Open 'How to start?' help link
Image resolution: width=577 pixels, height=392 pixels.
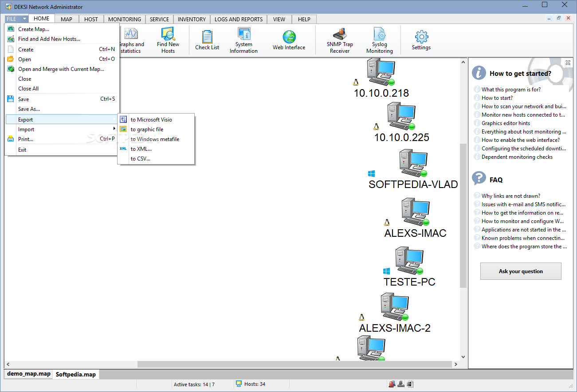(497, 98)
